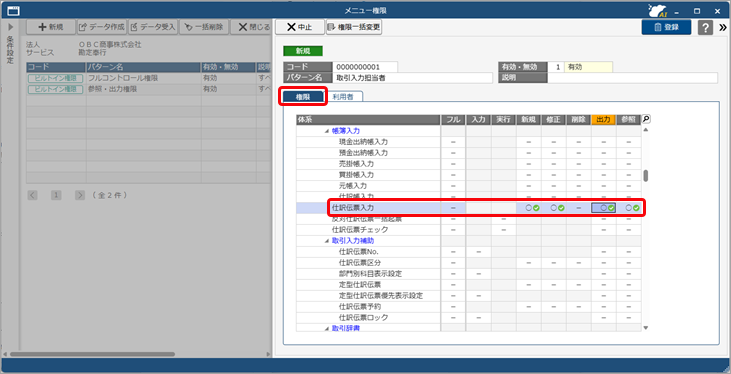Select green check in 修正 for 仕訳伝票入力

coord(561,208)
